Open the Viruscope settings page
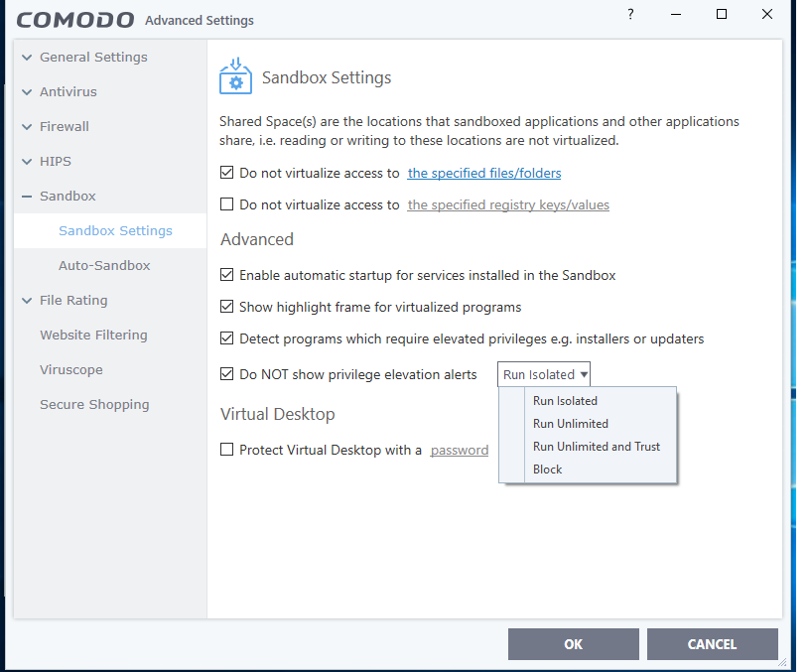The width and height of the screenshot is (810, 672). 70,370
